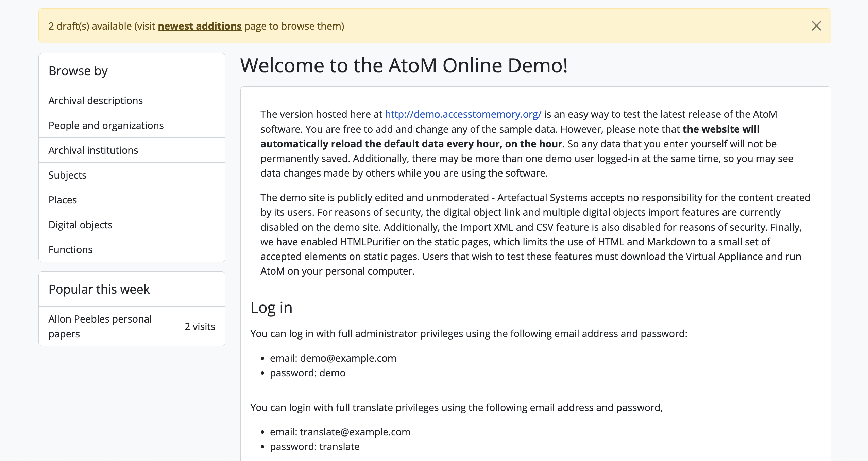Select Subjects in Browse by list
The height and width of the screenshot is (461, 868).
[67, 175]
